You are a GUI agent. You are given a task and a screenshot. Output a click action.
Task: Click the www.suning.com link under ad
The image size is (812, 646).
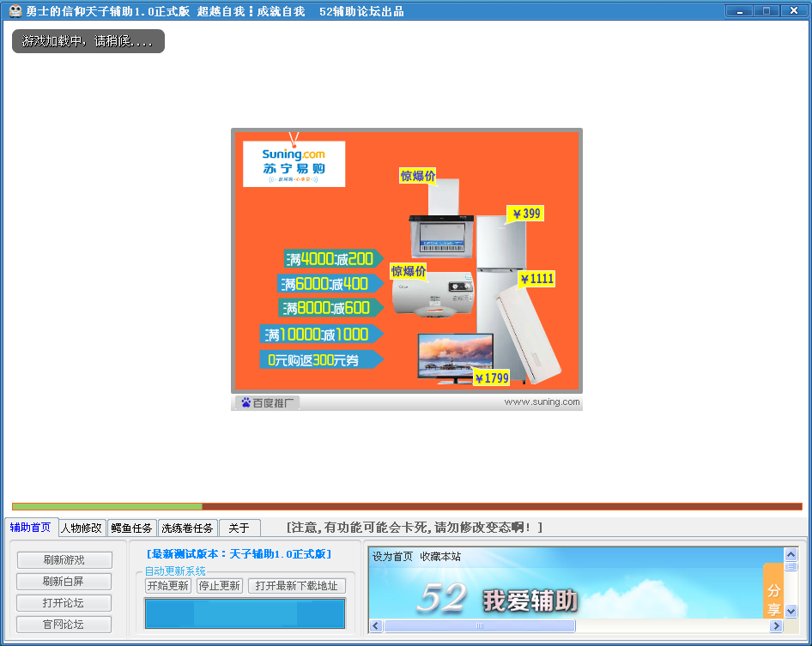pyautogui.click(x=542, y=401)
